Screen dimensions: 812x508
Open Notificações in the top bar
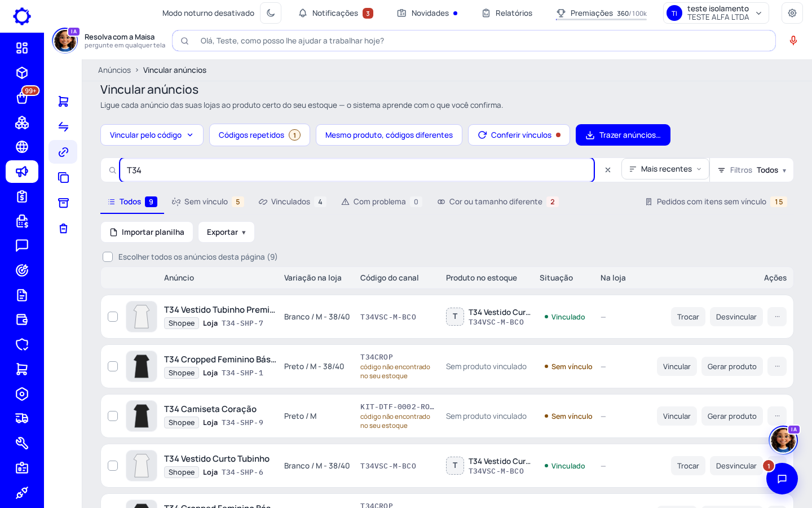tap(336, 13)
